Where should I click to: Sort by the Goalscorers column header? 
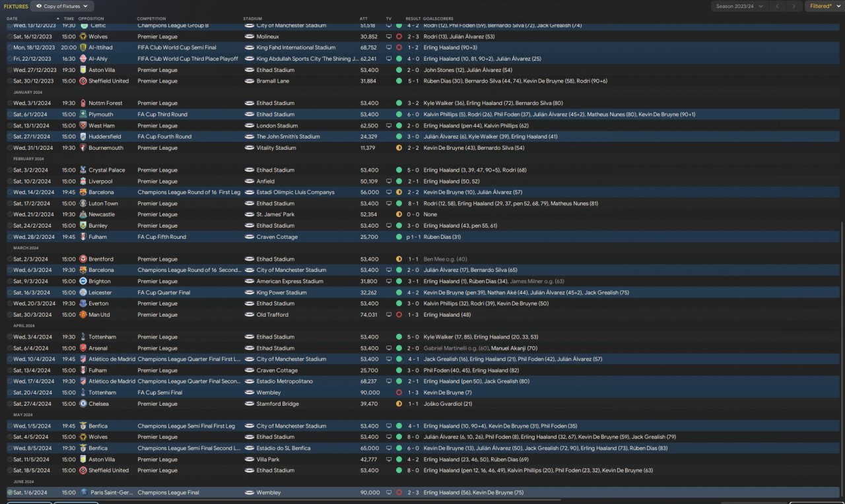pyautogui.click(x=438, y=18)
